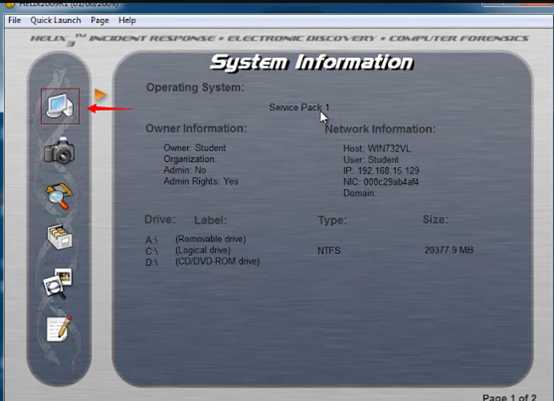Image resolution: width=554 pixels, height=401 pixels.
Task: Click Admin Rights: Yes entry
Action: [201, 181]
